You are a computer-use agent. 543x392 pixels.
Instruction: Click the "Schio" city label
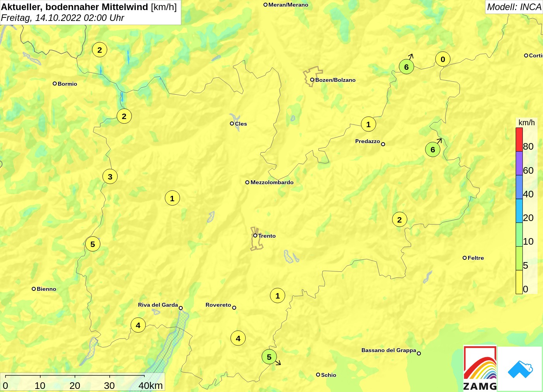[329, 375]
